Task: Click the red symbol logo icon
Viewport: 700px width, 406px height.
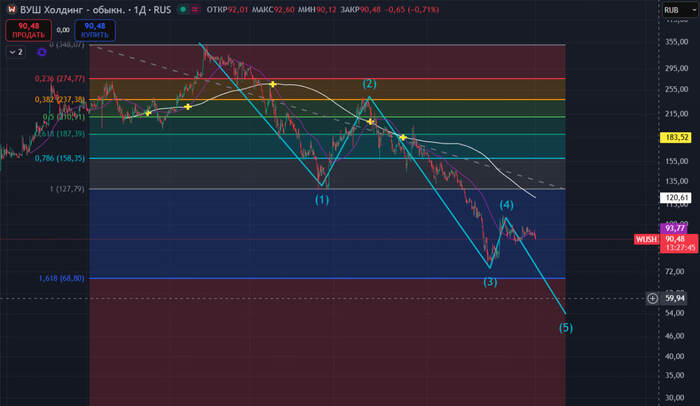Action: coord(11,9)
